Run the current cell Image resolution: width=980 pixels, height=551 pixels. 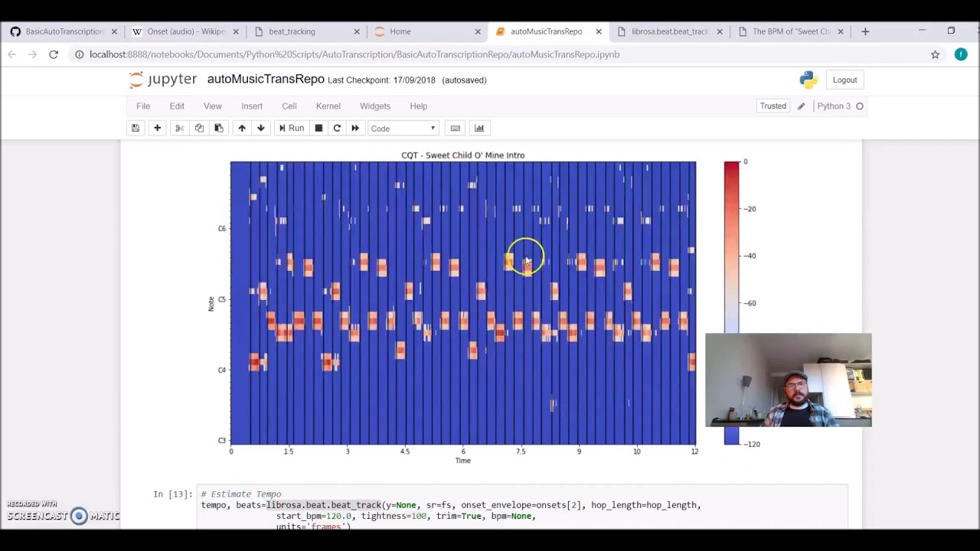292,129
